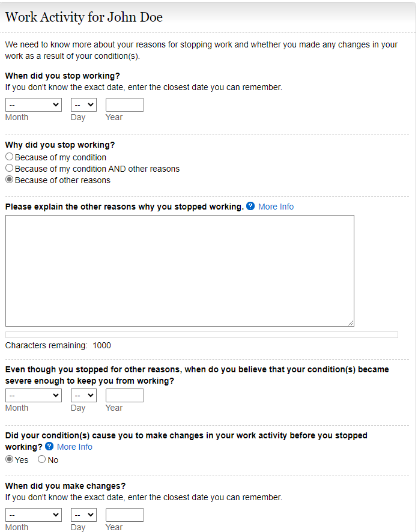Image resolution: width=418 pixels, height=532 pixels.
Task: Expand Month dropdown for condition became severe date
Action: pyautogui.click(x=34, y=396)
